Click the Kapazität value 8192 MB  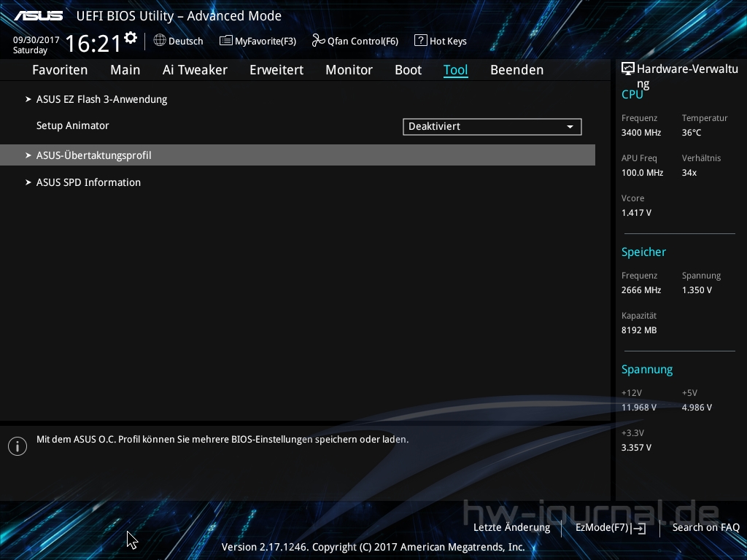(639, 330)
